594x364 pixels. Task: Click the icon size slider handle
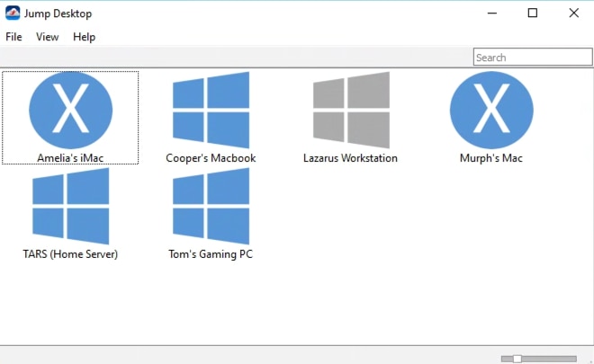[x=517, y=359]
